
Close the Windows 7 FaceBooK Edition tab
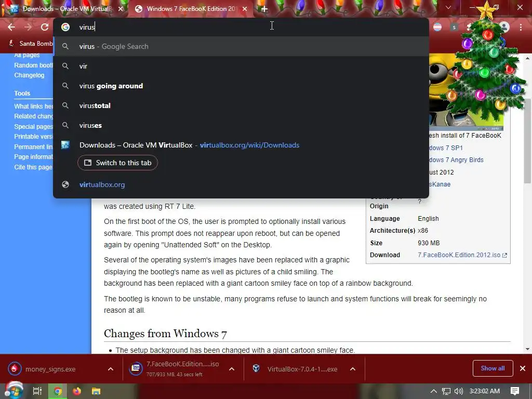pos(245,9)
